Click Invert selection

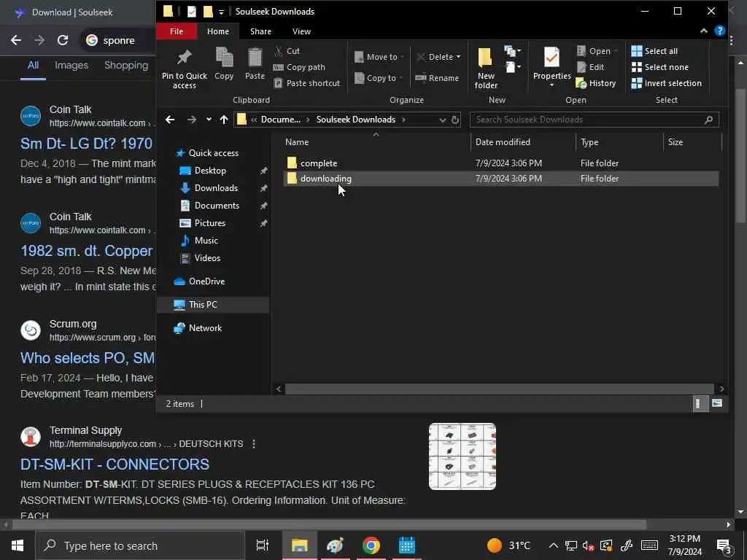point(666,83)
